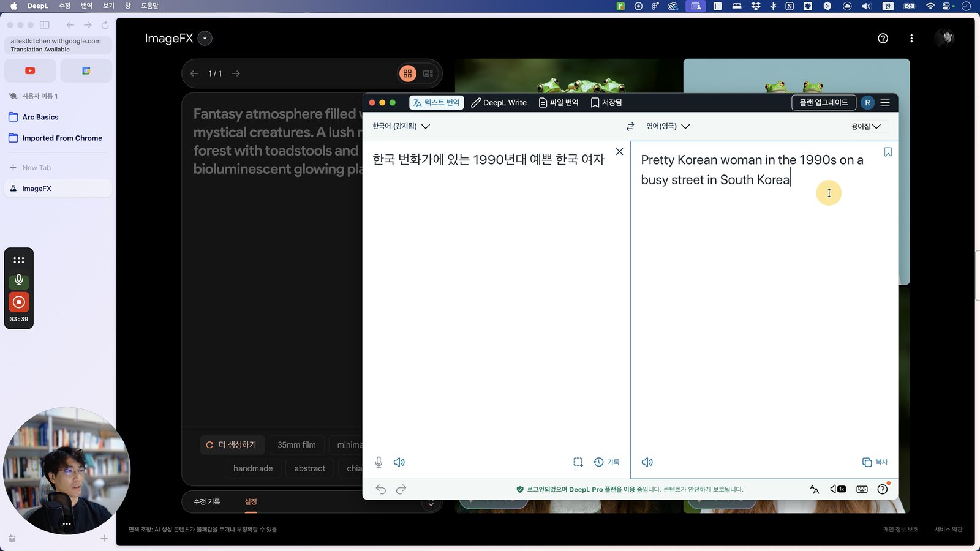Viewport: 980px width, 551px height.
Task: Open source language dropdown 한국어 (감지됨)
Action: [x=401, y=126]
